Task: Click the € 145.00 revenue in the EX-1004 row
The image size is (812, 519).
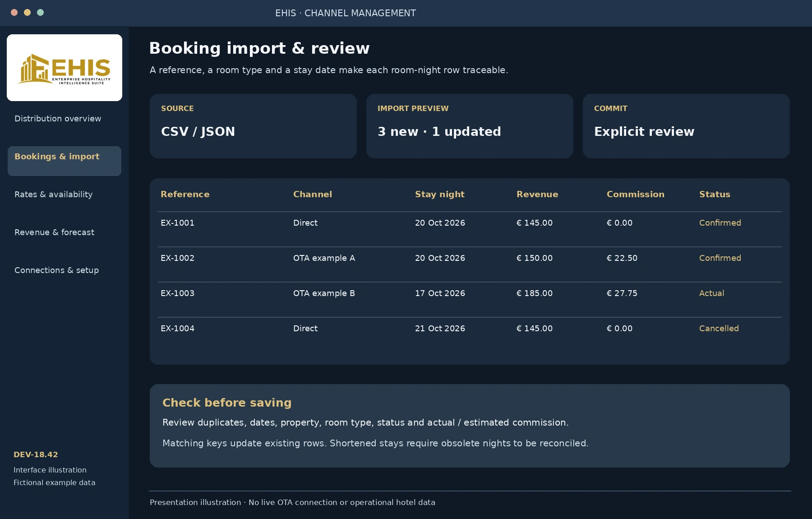Action: pyautogui.click(x=535, y=329)
